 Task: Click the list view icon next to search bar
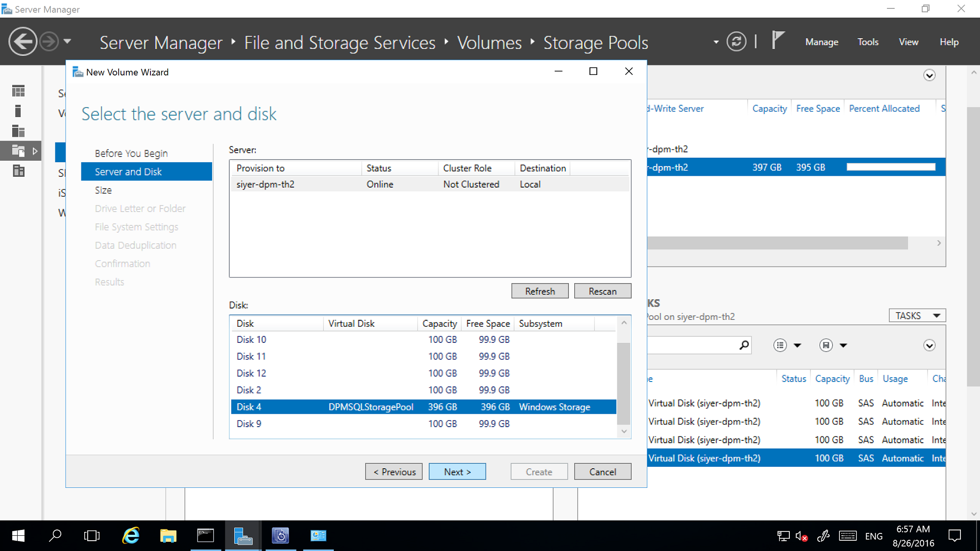(780, 345)
